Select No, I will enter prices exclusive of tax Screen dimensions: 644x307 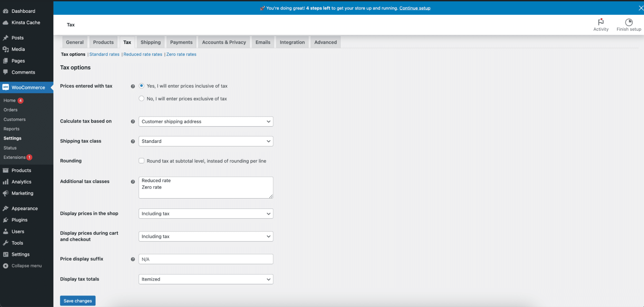pyautogui.click(x=141, y=98)
